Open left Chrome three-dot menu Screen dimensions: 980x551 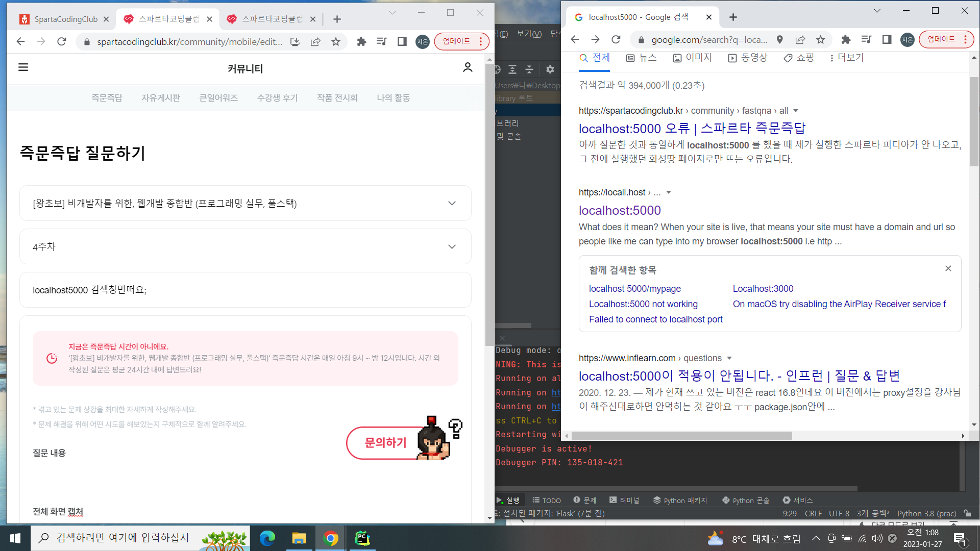pos(481,41)
